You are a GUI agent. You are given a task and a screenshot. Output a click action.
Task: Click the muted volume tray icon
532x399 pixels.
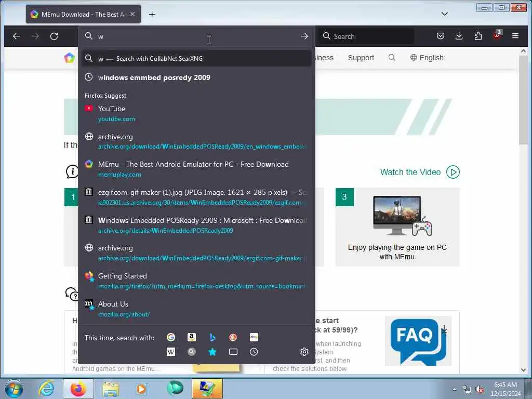(x=480, y=390)
